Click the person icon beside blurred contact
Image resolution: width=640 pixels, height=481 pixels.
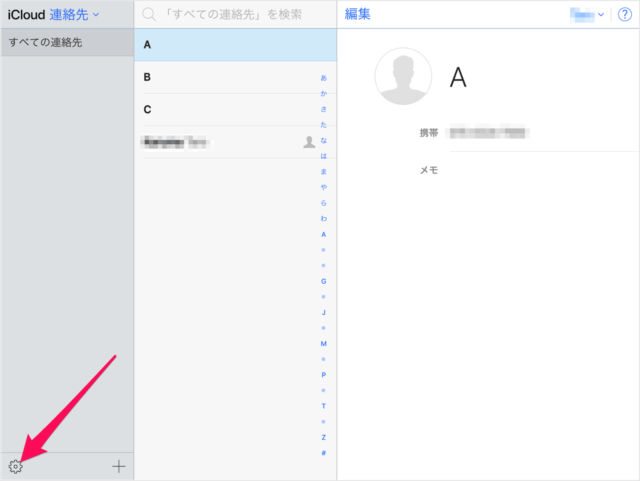tap(309, 142)
